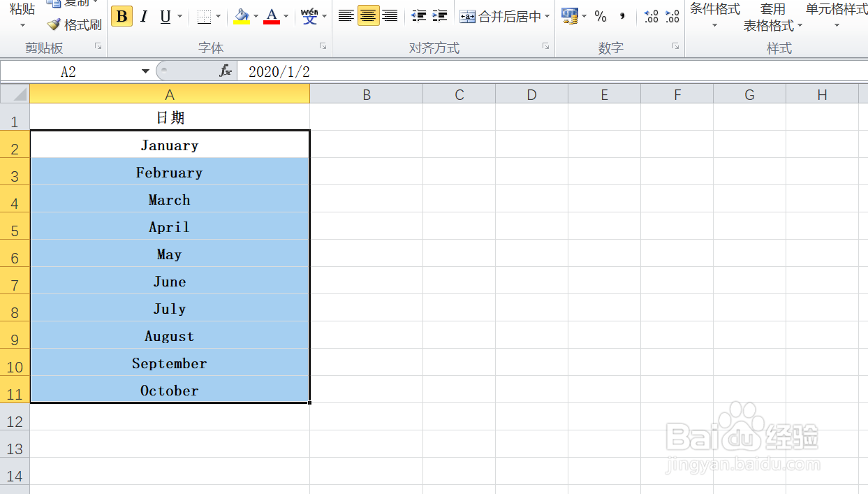Open 合并后居中 dropdown arrow
This screenshot has height=494, width=868.
click(547, 16)
